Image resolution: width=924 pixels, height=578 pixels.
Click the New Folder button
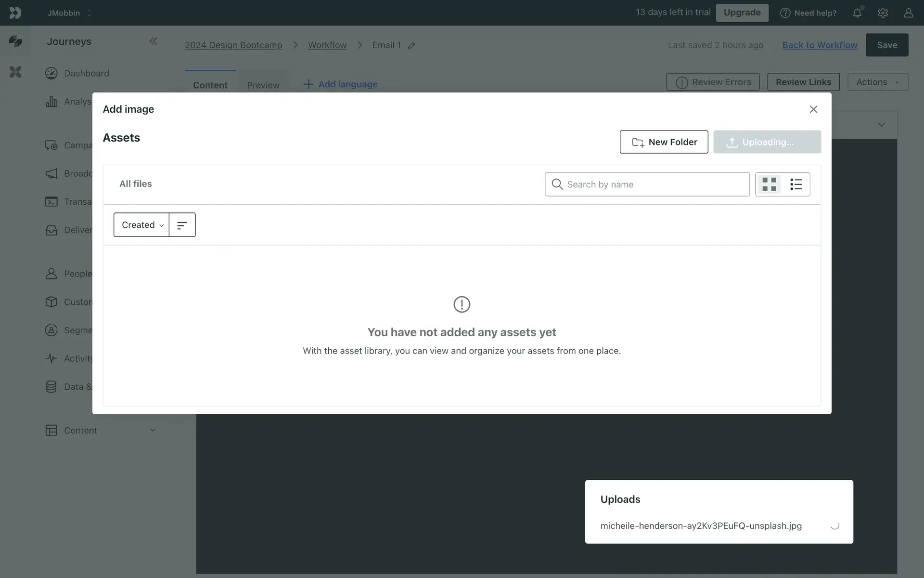(x=664, y=142)
